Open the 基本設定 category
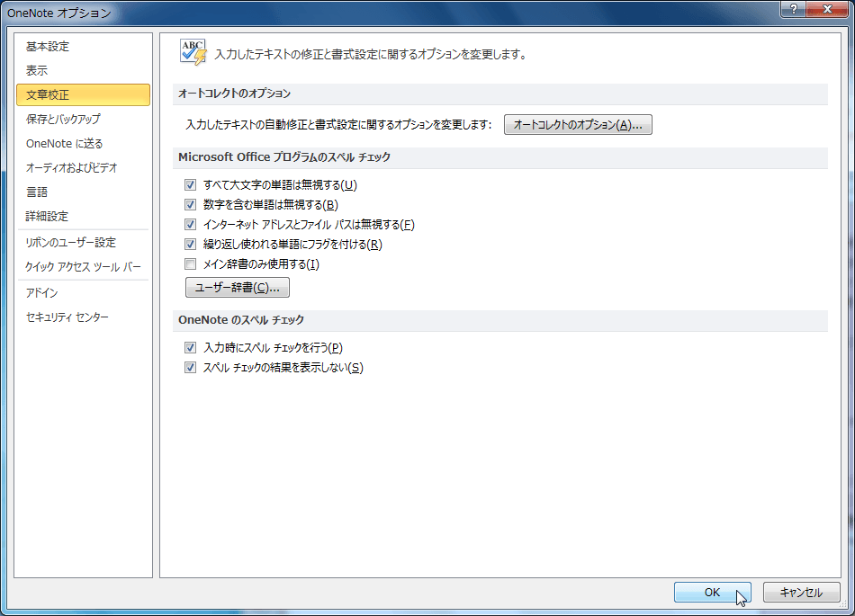 83,46
